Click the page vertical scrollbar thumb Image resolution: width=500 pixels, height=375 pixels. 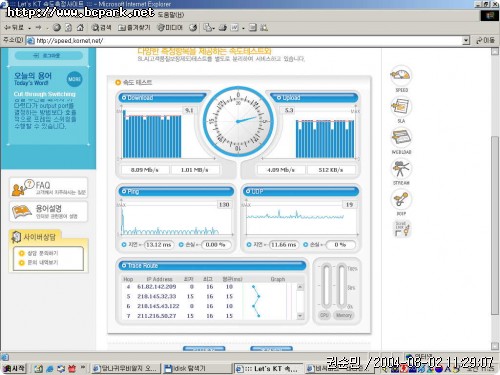(x=495, y=225)
